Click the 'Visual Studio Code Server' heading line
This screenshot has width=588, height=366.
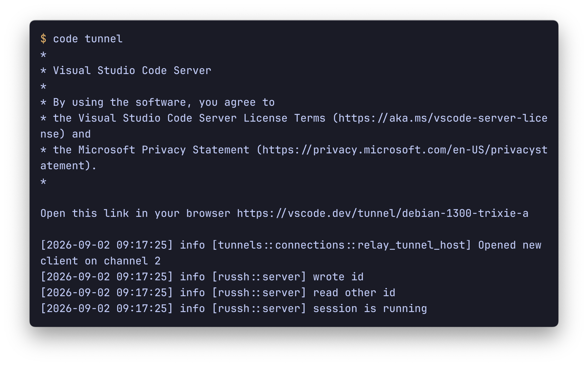click(x=126, y=71)
